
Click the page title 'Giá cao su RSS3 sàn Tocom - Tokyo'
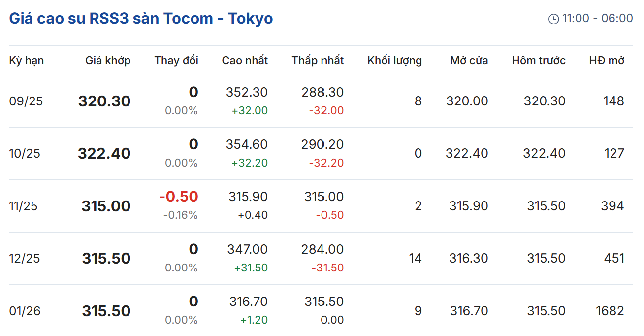click(141, 19)
